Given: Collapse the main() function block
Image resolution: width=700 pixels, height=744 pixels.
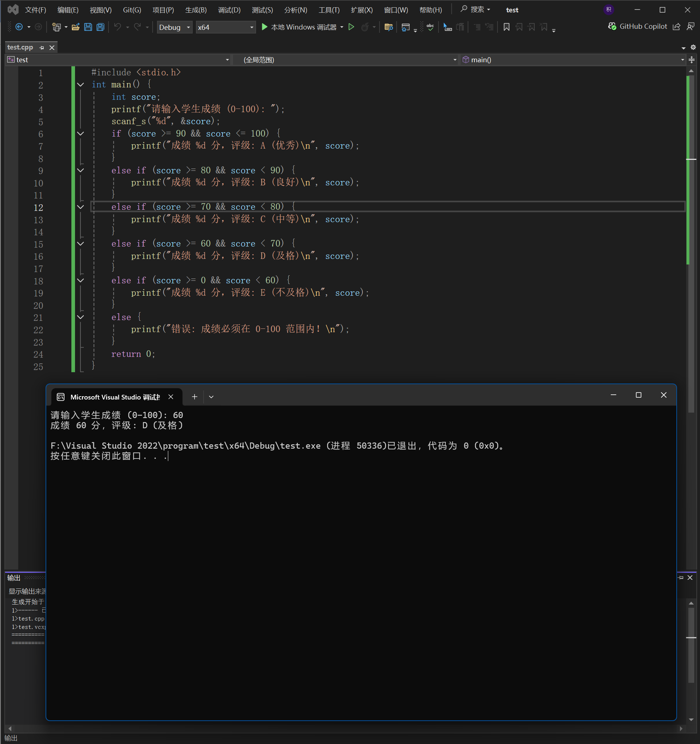Looking at the screenshot, I should [x=80, y=84].
